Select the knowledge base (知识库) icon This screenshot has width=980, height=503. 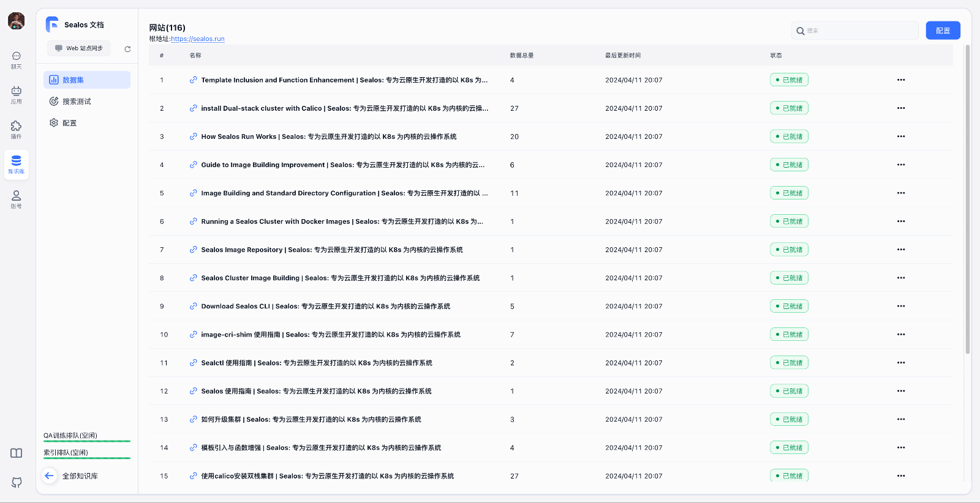pyautogui.click(x=16, y=164)
